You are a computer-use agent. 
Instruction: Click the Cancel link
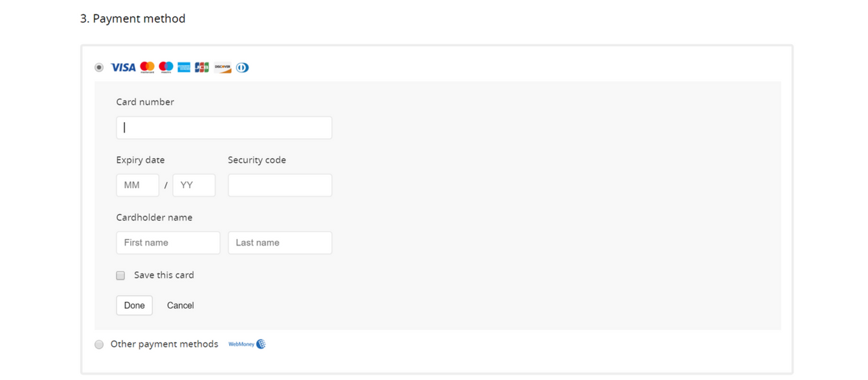tap(180, 305)
